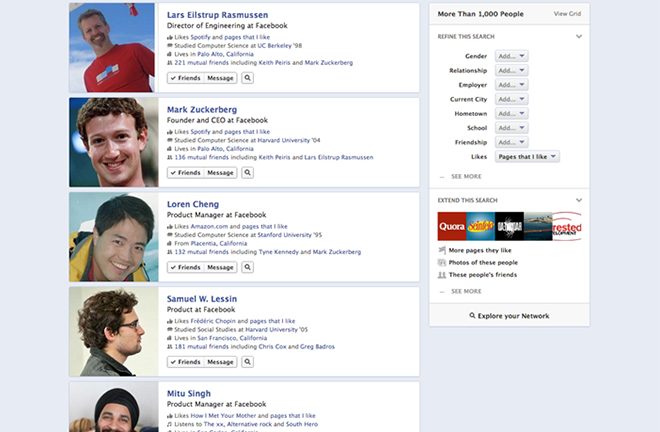Click Samuel W. Lessin's profile photo
Viewport: 660px width, 432px height.
[114, 332]
